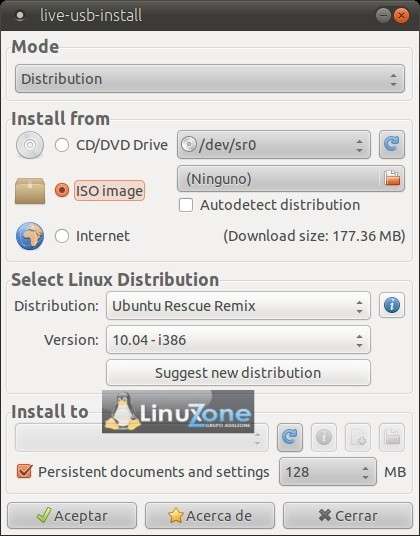Click the persistent size 128 MB spinner
Screen dimensions: 420x536
tap(328, 472)
